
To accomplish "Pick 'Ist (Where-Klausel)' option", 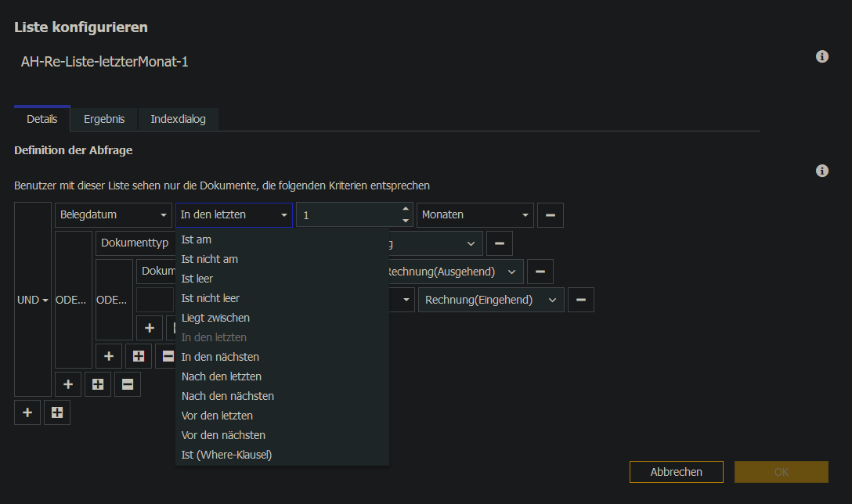I will click(x=226, y=455).
